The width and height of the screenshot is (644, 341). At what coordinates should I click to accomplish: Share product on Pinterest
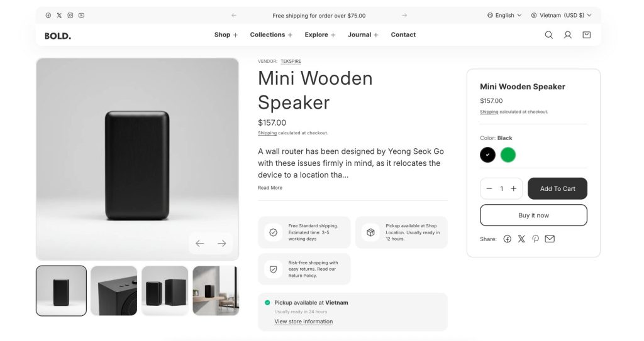535,239
